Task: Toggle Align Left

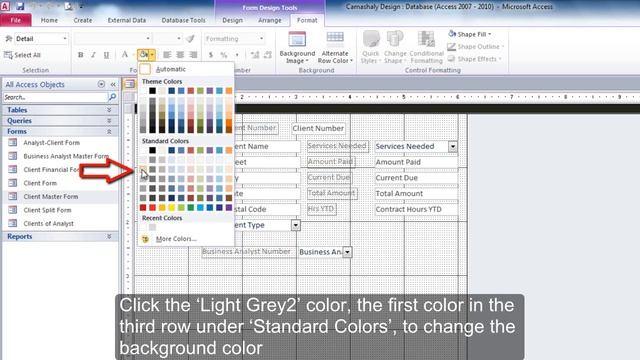Action: (x=167, y=55)
